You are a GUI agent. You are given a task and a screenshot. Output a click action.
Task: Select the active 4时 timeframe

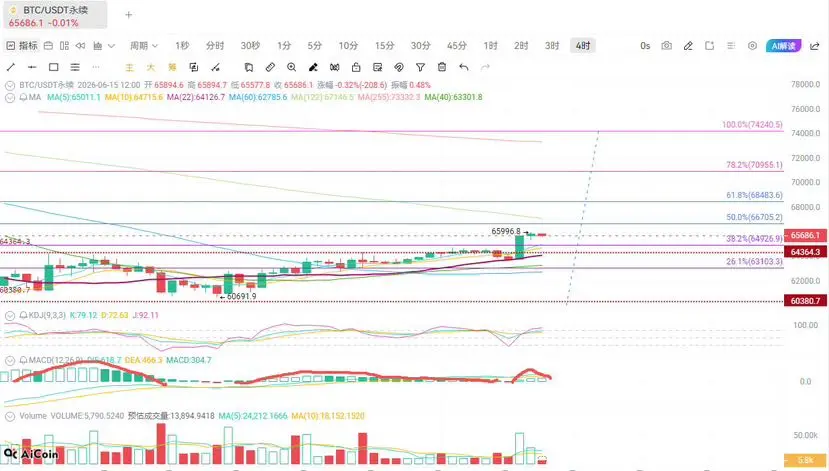pos(583,46)
